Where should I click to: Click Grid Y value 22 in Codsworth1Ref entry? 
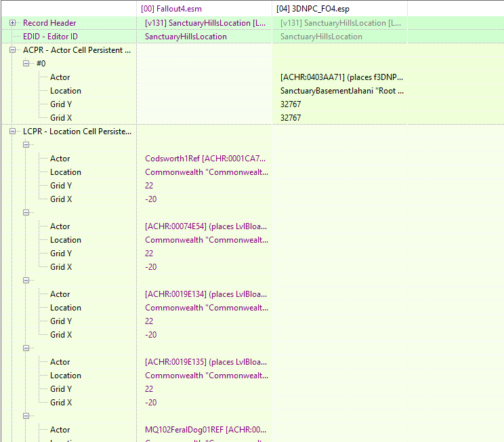click(149, 186)
